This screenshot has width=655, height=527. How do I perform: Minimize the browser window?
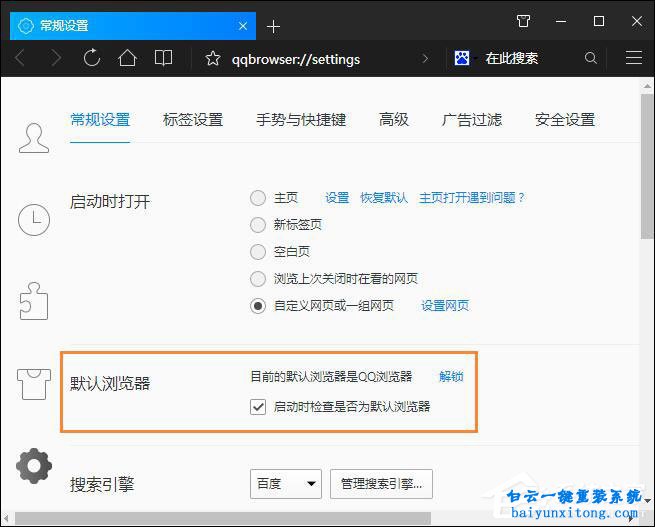(561, 21)
